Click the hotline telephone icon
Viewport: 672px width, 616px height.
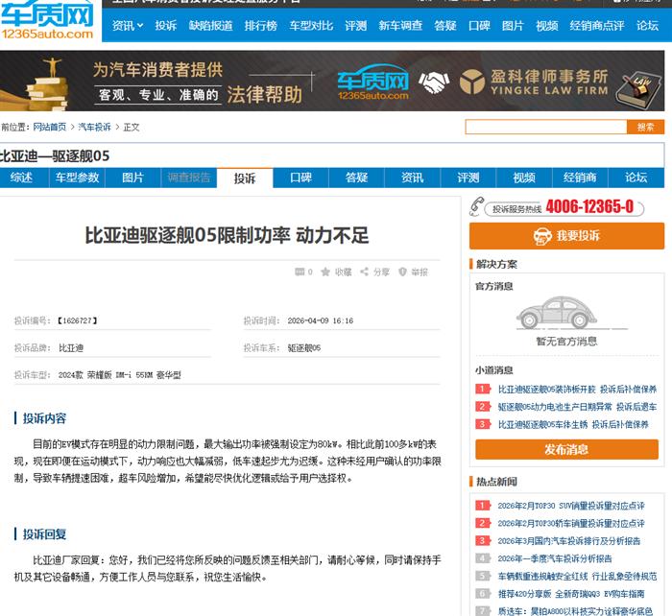[x=477, y=207]
